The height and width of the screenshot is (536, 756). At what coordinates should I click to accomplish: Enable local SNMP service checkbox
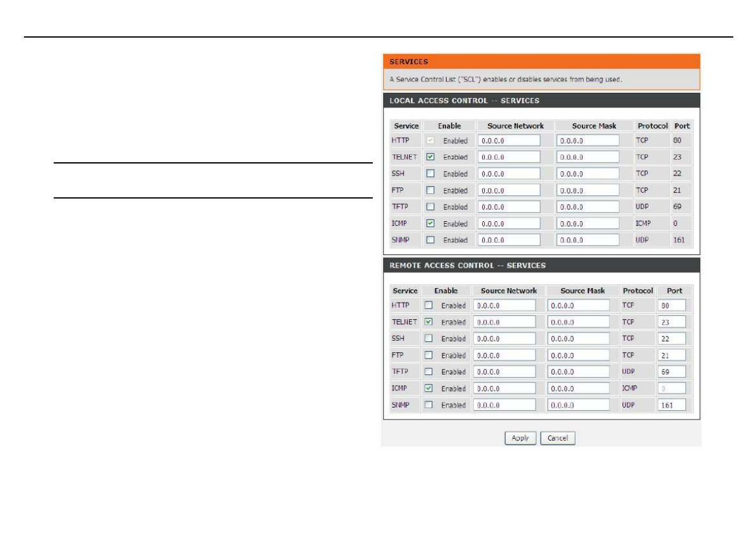click(x=430, y=240)
